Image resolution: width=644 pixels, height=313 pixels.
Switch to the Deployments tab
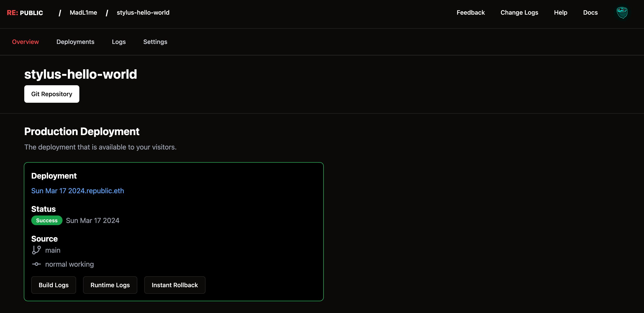pos(75,42)
